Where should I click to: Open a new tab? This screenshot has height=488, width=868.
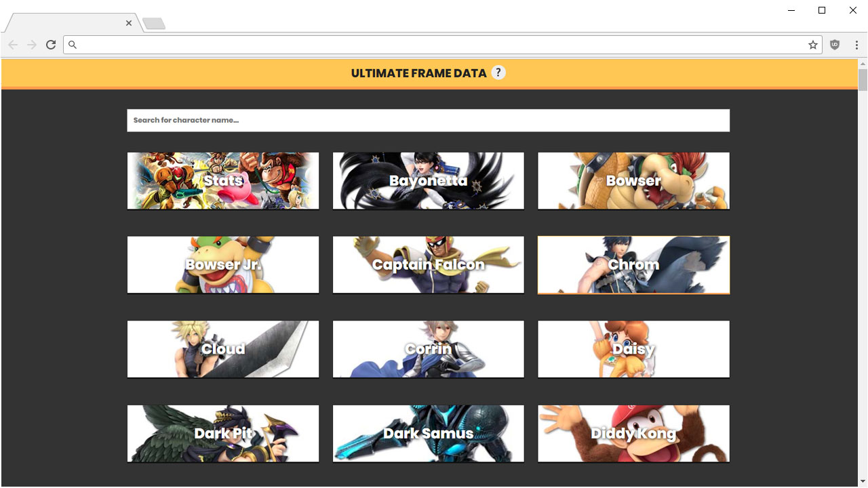pyautogui.click(x=154, y=24)
